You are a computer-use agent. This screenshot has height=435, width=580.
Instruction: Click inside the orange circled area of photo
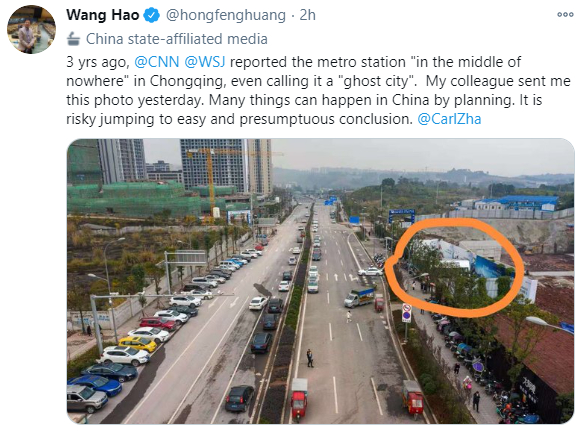[x=455, y=268]
